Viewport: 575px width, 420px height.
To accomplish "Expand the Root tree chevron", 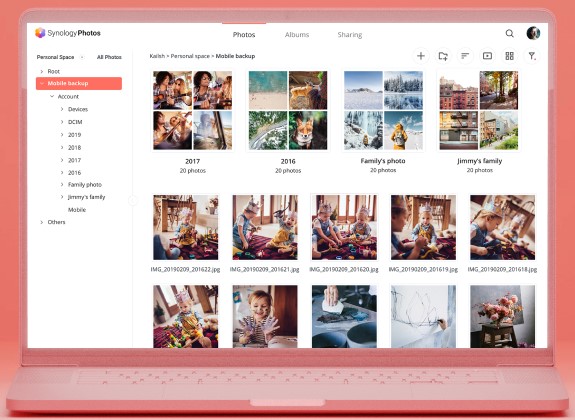I will click(x=41, y=71).
